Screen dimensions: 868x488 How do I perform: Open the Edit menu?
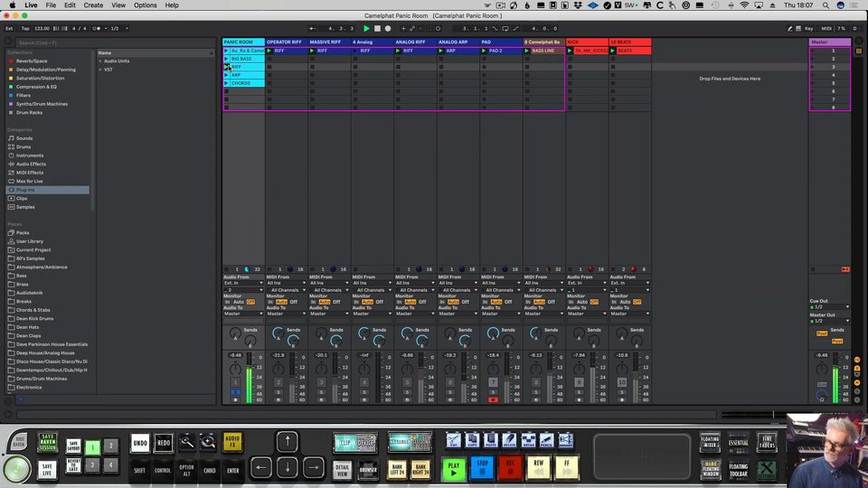click(x=70, y=5)
